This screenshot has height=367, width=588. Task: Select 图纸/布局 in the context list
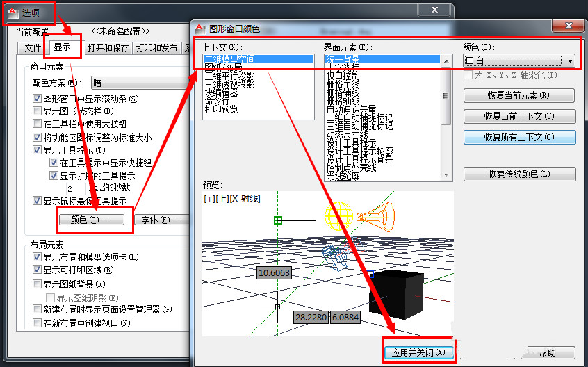[222, 67]
